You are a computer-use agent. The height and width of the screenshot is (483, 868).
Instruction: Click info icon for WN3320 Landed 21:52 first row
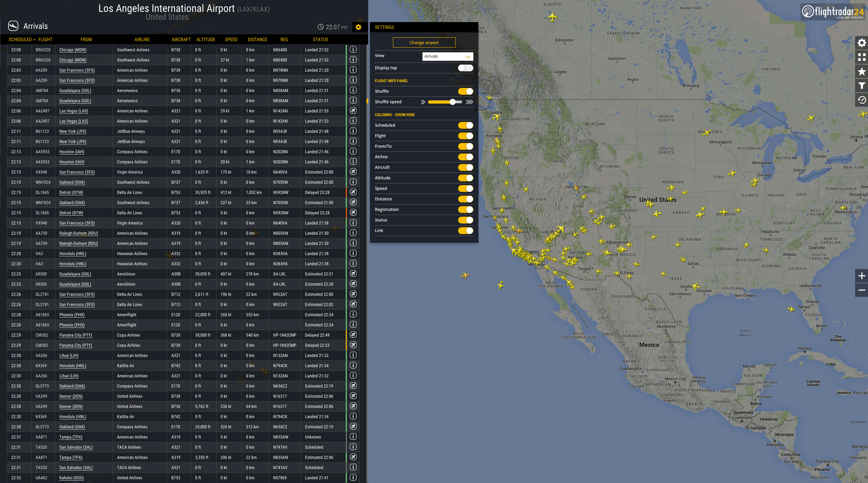[x=353, y=50]
